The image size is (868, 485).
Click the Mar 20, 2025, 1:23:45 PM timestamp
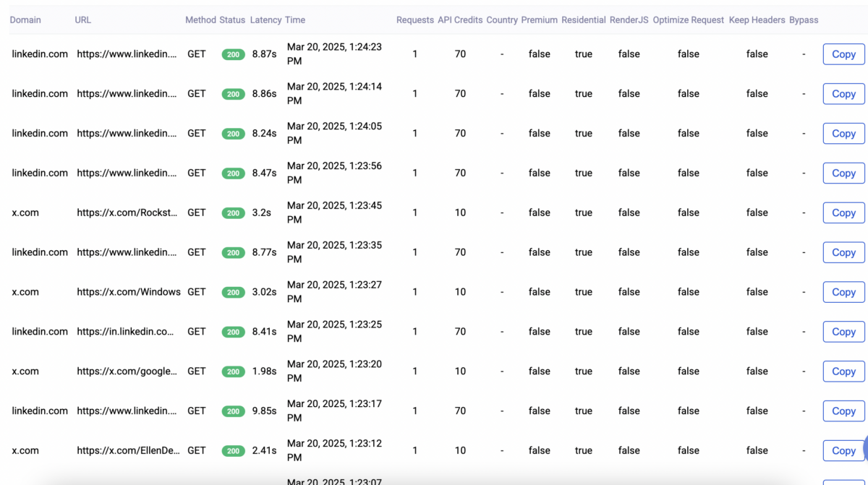pos(334,213)
